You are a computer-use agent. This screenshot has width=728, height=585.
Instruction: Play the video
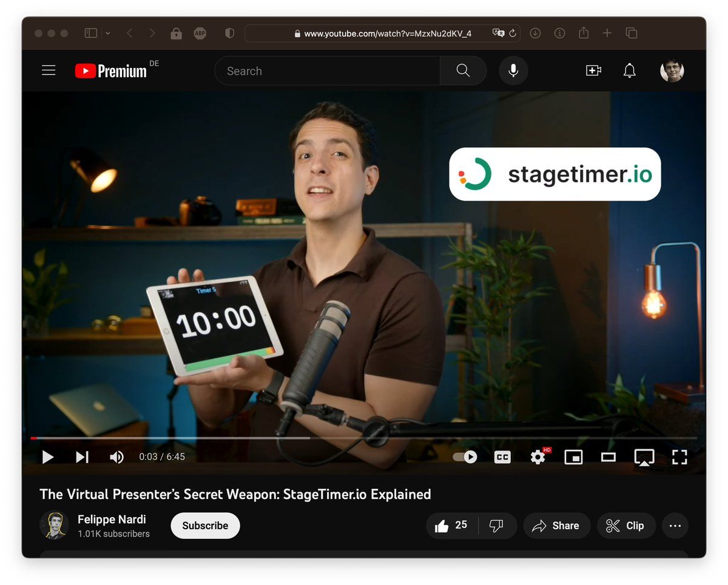tap(48, 457)
